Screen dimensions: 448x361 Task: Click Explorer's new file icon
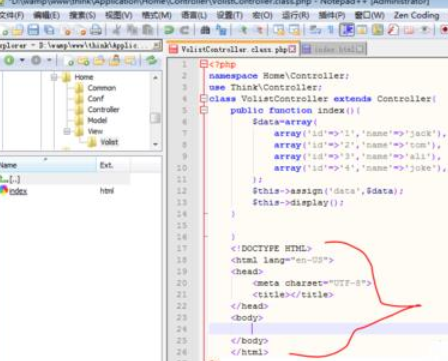[70, 61]
